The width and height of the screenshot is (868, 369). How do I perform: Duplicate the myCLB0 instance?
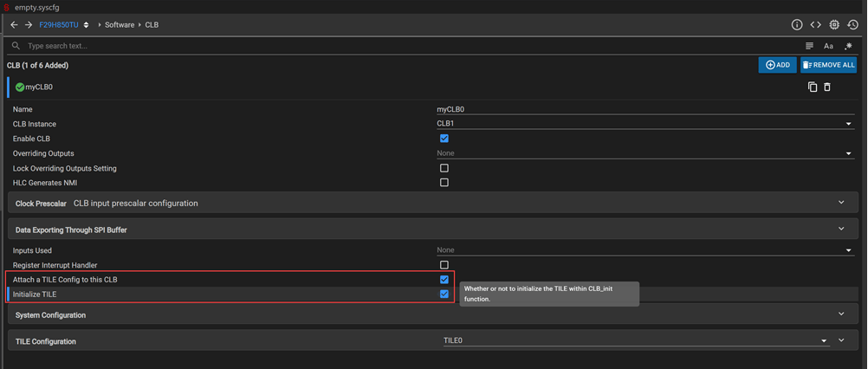click(x=812, y=87)
